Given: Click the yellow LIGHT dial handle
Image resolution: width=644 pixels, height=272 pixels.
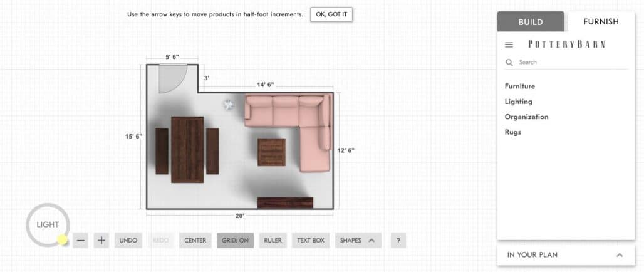Looking at the screenshot, I should (x=62, y=240).
